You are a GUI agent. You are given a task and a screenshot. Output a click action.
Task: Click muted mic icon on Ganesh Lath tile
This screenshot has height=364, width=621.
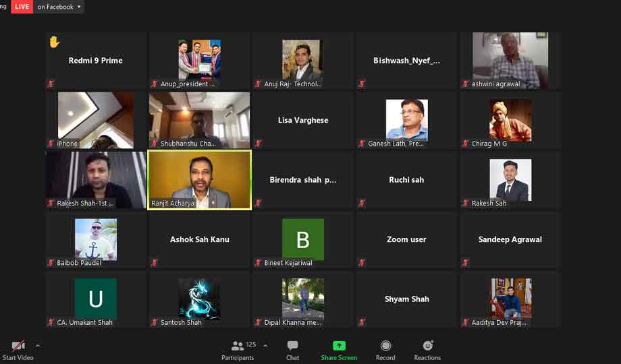[362, 144]
